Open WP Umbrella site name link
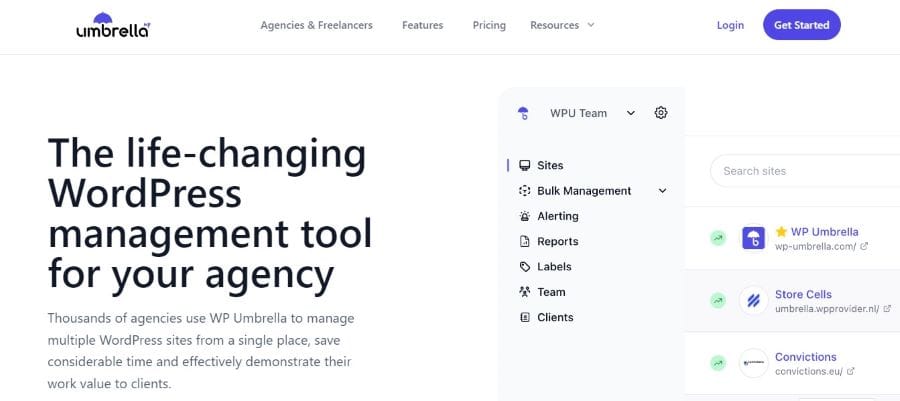The width and height of the screenshot is (900, 401). pos(824,232)
